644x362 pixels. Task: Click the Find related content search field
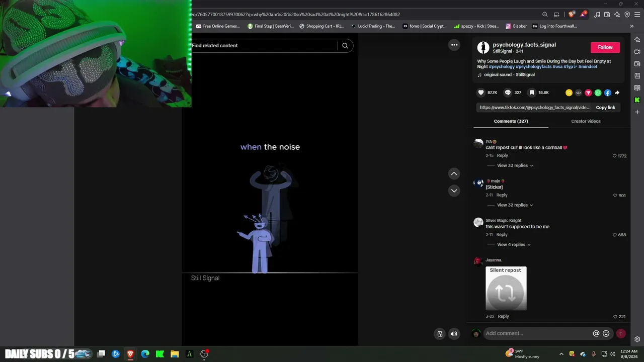click(264, 45)
